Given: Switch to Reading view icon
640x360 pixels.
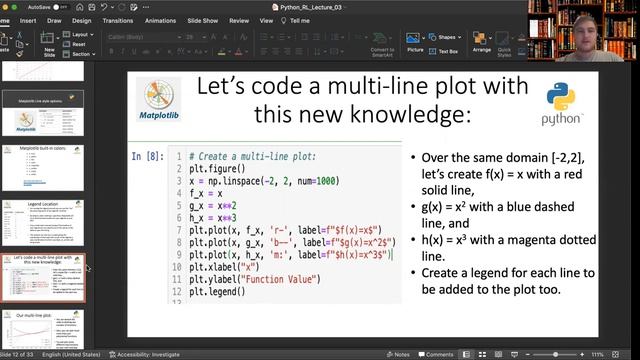Looking at the screenshot, I should 498,354.
